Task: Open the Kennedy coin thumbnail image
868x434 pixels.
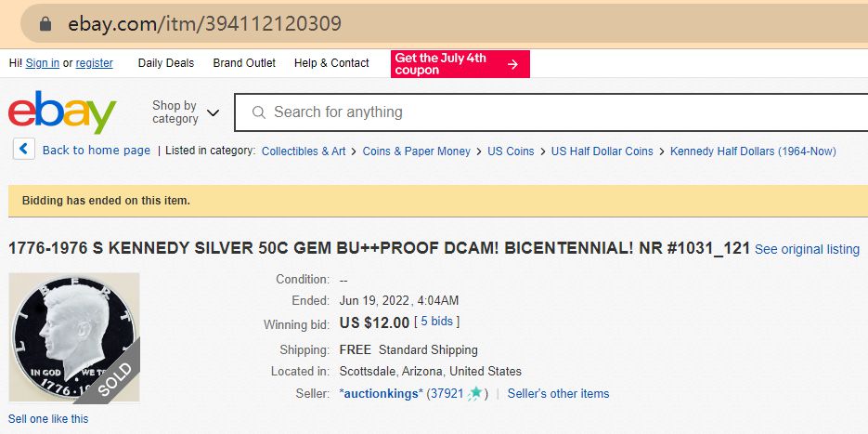Action: (x=73, y=337)
